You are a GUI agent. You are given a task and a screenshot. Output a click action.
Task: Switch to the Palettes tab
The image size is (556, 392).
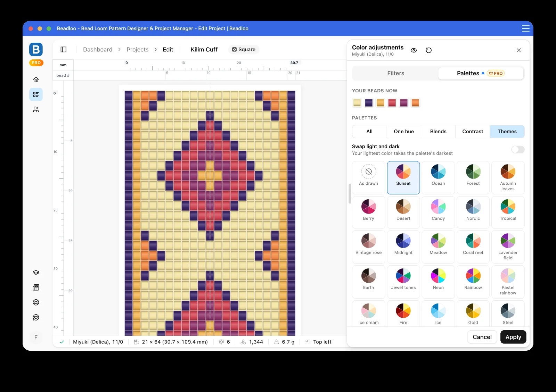(x=481, y=73)
